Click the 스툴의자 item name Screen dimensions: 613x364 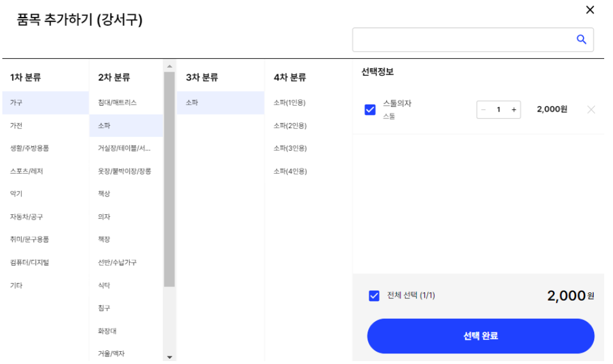[397, 103]
